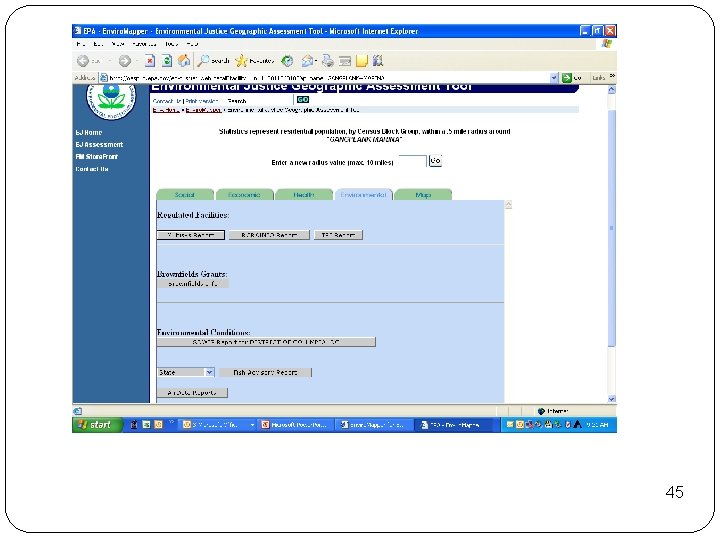This screenshot has width=720, height=540.
Task: Open the Search magnifier in the toolbar
Action: pyautogui.click(x=203, y=61)
